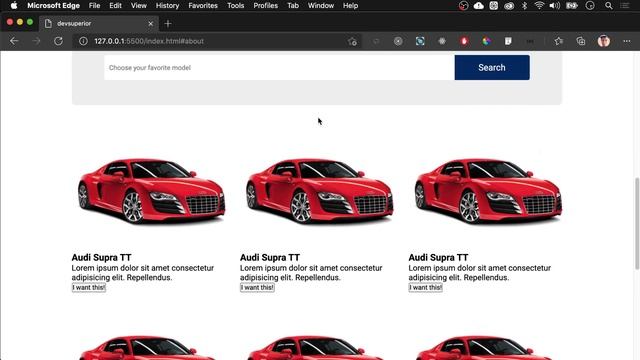Open Spotlight search in menu bar

click(609, 6)
